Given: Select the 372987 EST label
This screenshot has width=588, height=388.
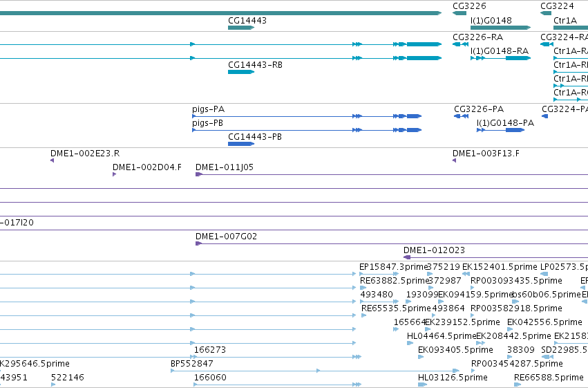Looking at the screenshot, I should click(445, 281).
